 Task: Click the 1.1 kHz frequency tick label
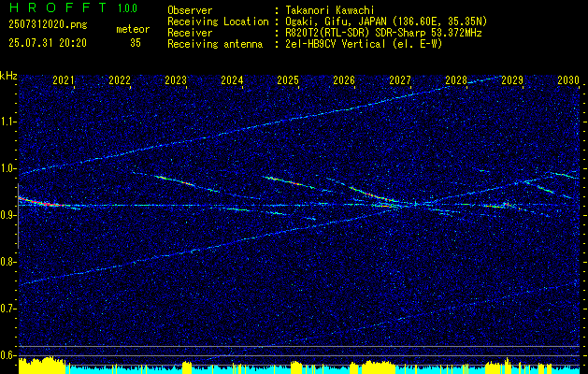7,122
